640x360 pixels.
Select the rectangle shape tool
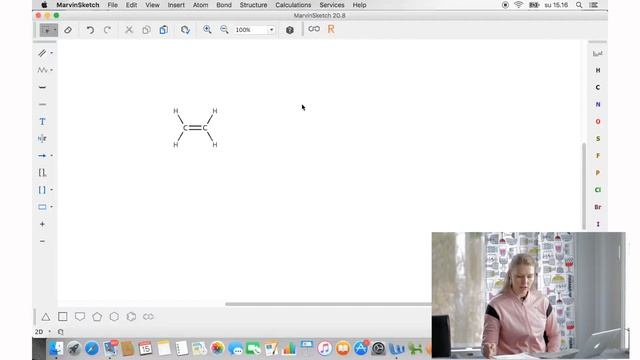42,207
